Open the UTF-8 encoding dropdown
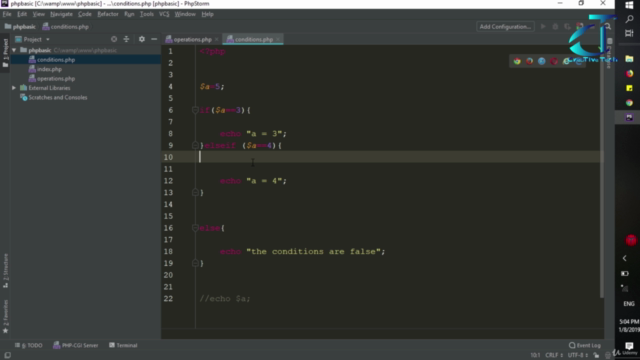Screen dimensions: 640x360 pos(578,355)
